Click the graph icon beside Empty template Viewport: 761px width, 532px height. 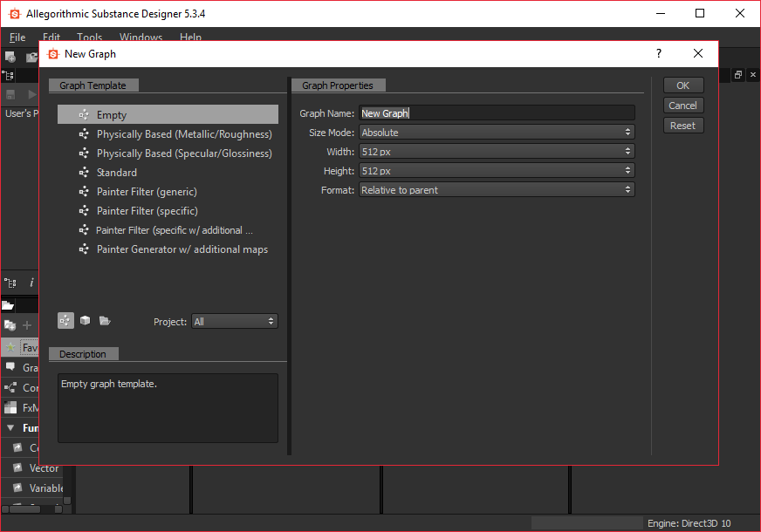click(x=84, y=114)
